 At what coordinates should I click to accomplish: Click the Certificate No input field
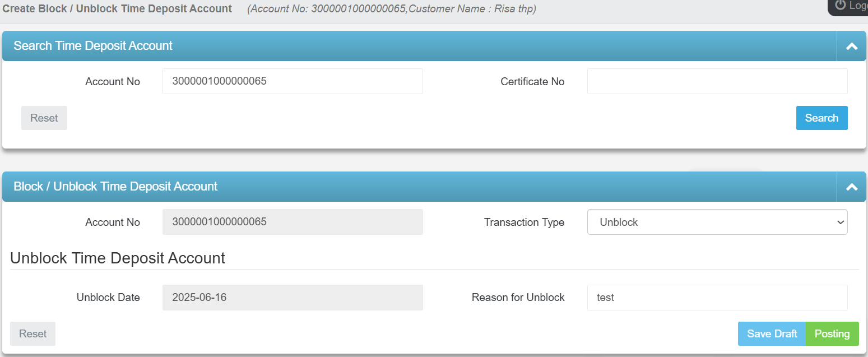pyautogui.click(x=717, y=81)
